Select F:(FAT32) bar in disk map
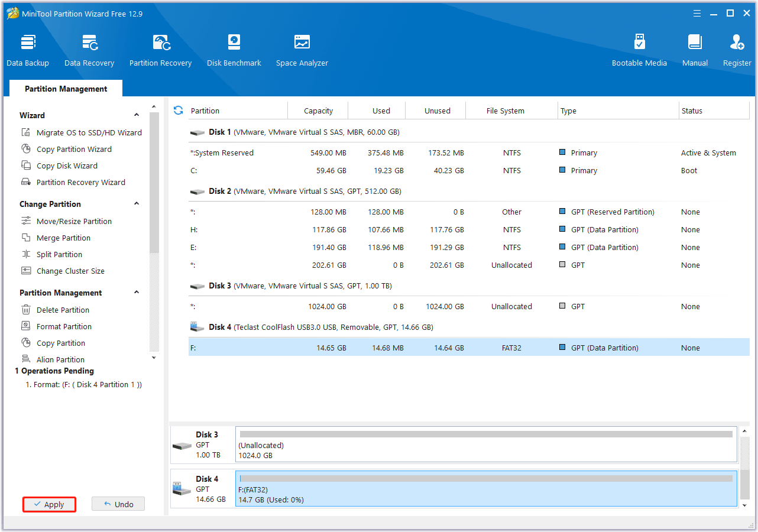 [486, 488]
